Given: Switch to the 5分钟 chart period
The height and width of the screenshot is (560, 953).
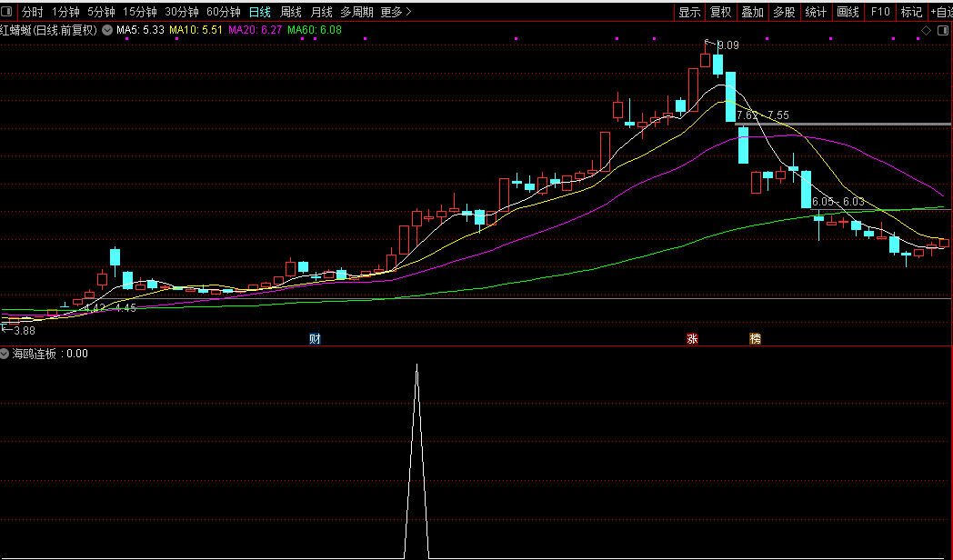Looking at the screenshot, I should coord(102,12).
